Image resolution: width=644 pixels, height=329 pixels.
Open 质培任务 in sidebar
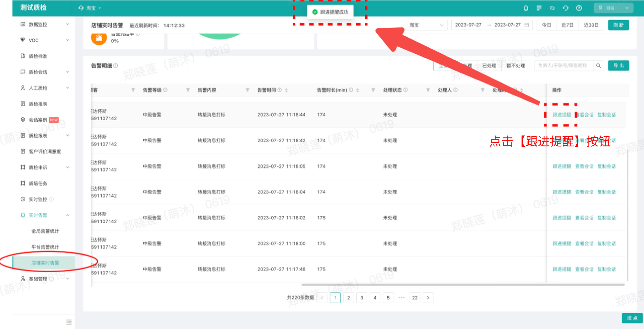pos(38,183)
